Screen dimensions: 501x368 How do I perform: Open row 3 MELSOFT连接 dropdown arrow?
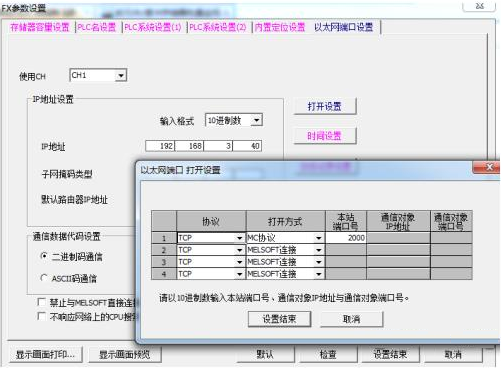click(x=319, y=262)
